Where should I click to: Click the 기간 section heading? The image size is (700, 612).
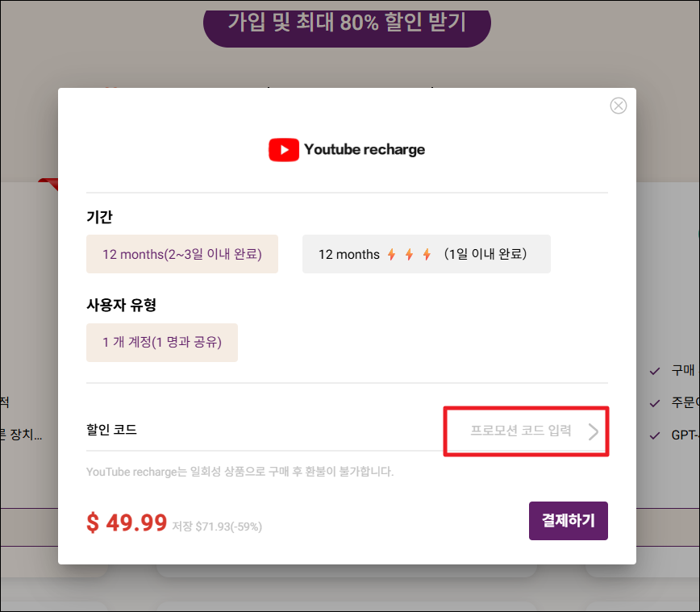click(x=99, y=217)
